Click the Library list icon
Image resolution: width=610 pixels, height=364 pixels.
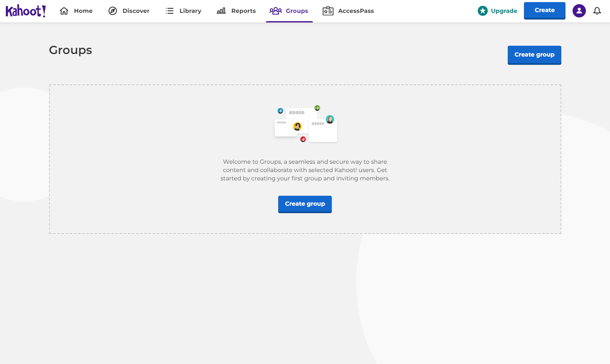click(170, 11)
